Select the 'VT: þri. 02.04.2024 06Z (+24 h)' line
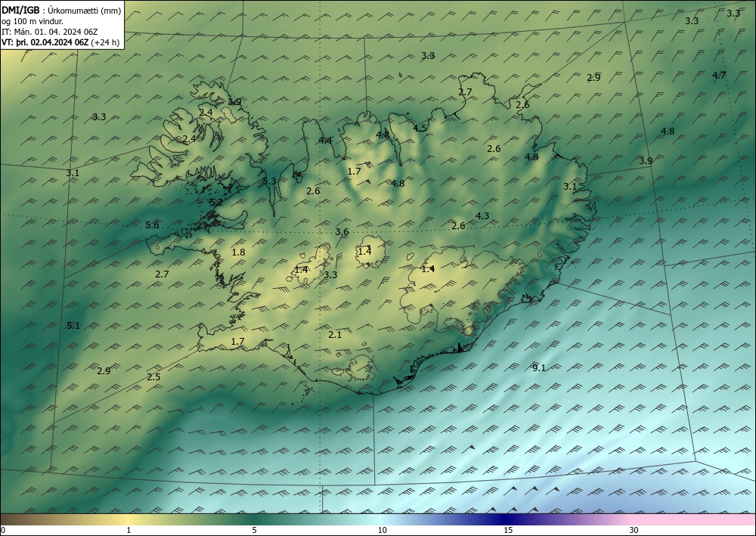 tap(60, 42)
